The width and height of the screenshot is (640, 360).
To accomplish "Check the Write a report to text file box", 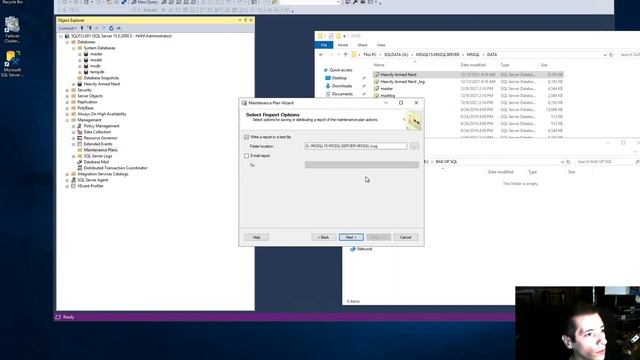I will coord(246,137).
